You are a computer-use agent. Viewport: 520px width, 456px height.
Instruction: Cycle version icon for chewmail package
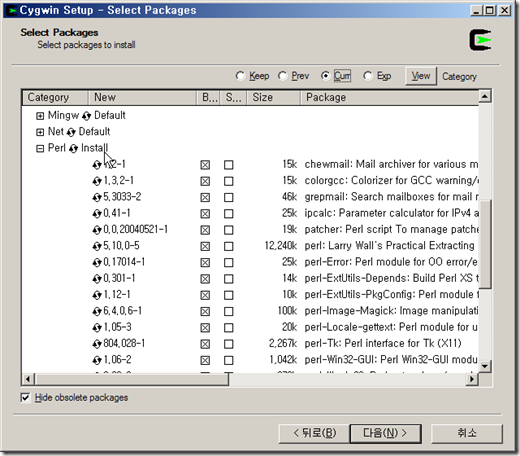click(x=97, y=165)
